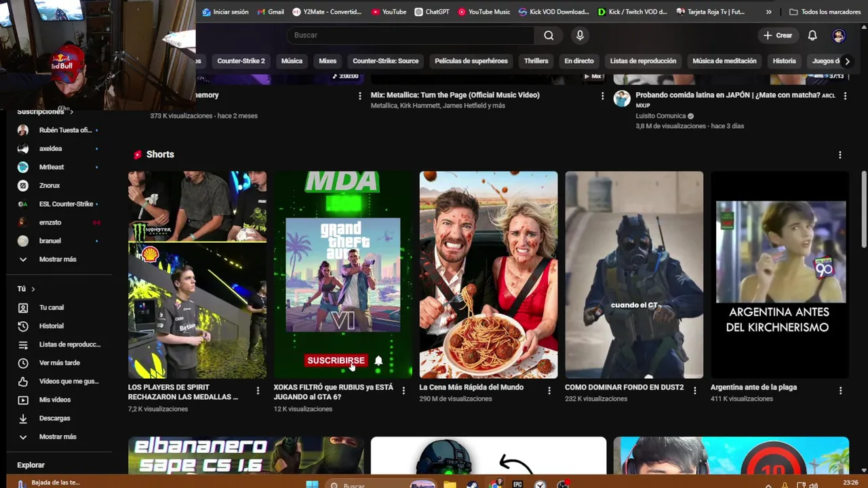Screen dimensions: 868x488
Task: Select Música de meditación chip
Action: point(724,61)
